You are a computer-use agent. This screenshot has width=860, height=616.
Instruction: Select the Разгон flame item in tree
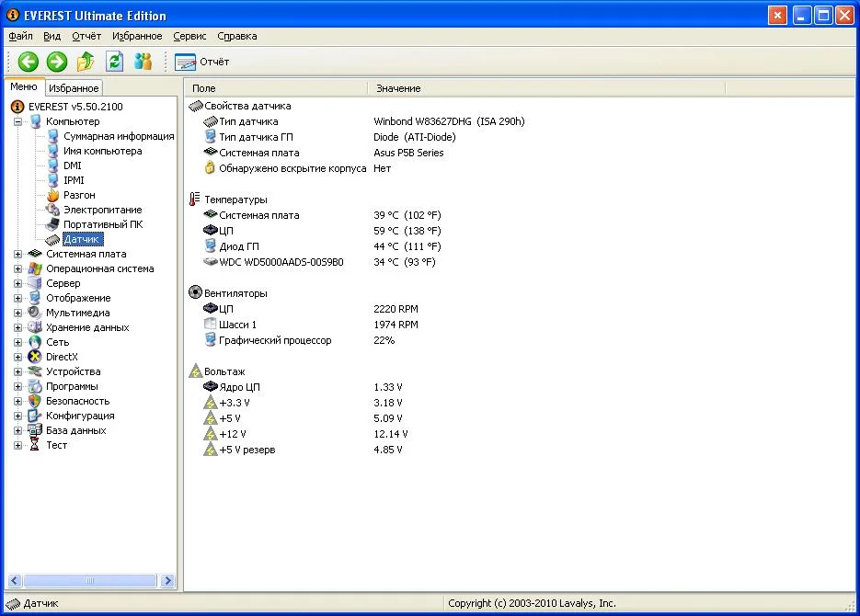click(x=79, y=195)
